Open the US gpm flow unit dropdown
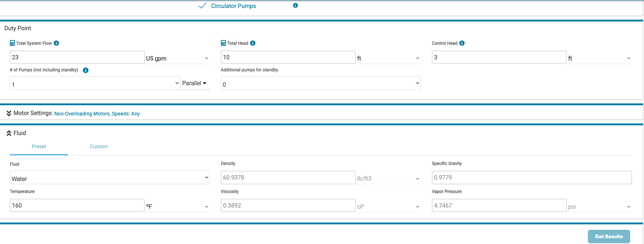This screenshot has width=644, height=244. point(177,58)
